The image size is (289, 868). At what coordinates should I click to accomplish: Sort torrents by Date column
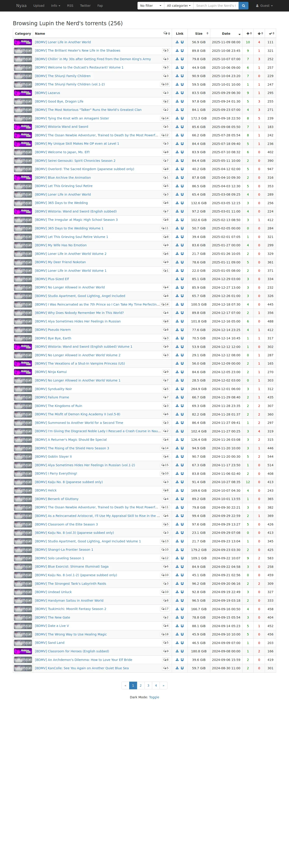(x=226, y=33)
